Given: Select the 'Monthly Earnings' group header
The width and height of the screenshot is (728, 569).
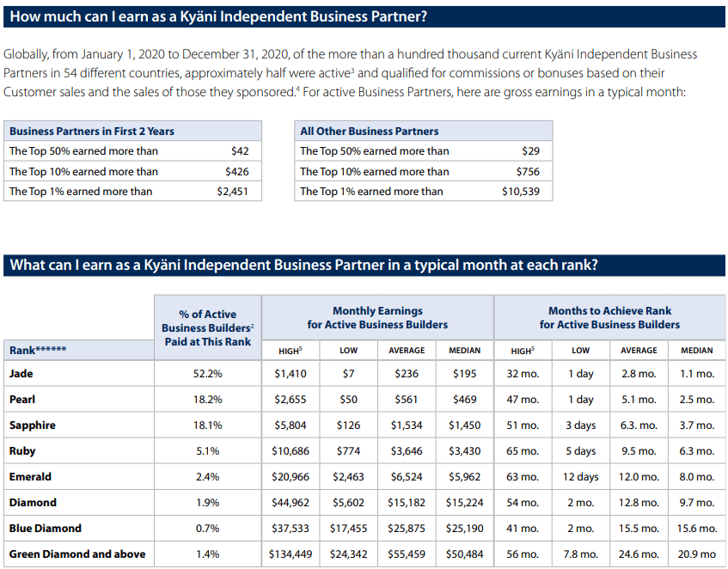Looking at the screenshot, I should pyautogui.click(x=377, y=317).
